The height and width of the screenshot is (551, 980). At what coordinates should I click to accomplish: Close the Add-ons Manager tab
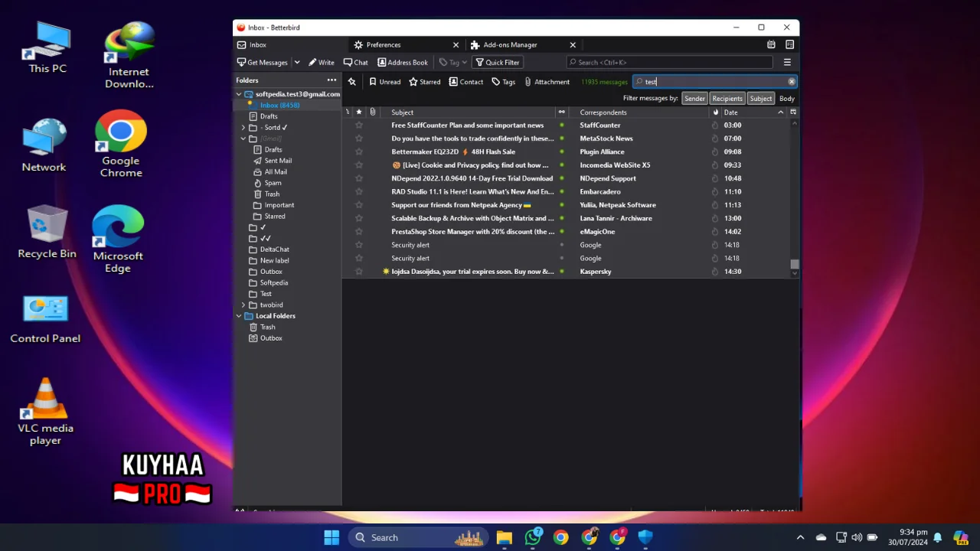[x=572, y=45]
